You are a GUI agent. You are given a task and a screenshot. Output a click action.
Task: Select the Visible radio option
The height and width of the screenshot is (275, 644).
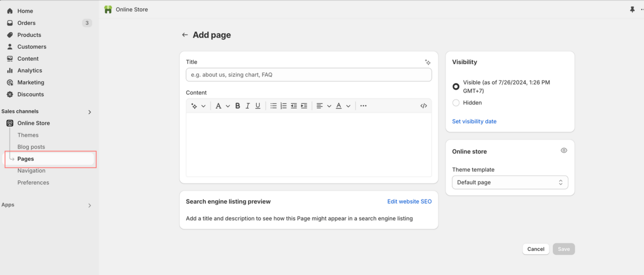pos(456,87)
